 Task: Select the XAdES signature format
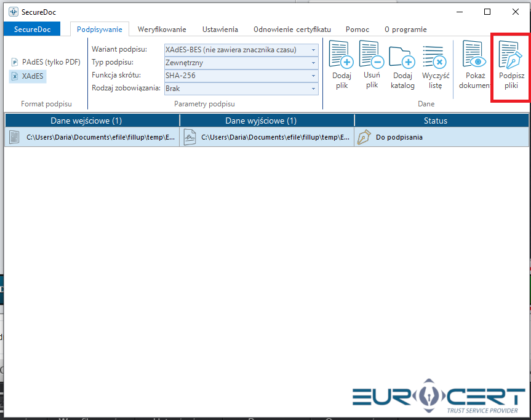[x=28, y=76]
